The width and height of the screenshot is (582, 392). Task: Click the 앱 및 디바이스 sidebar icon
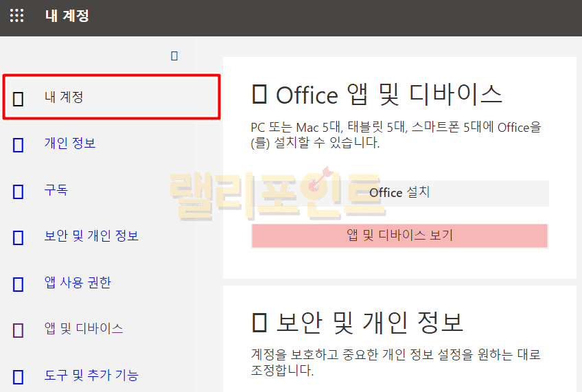click(x=19, y=330)
